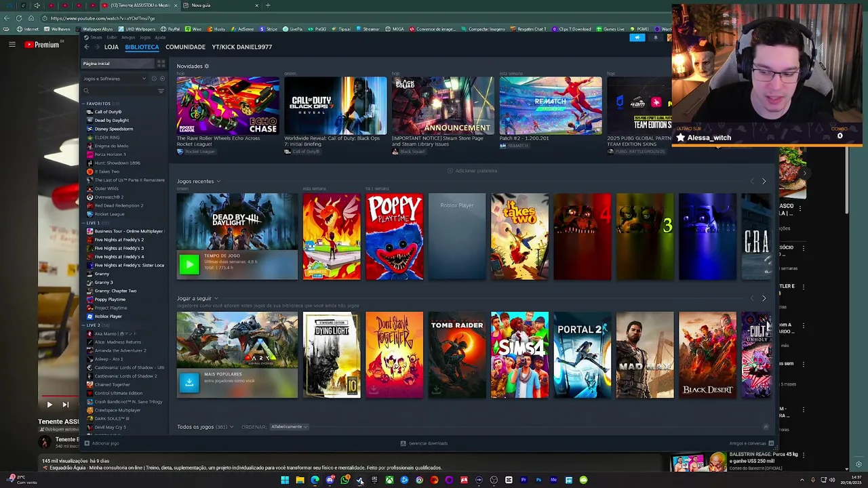Click the Adicionar jogo plus icon

(x=86, y=443)
